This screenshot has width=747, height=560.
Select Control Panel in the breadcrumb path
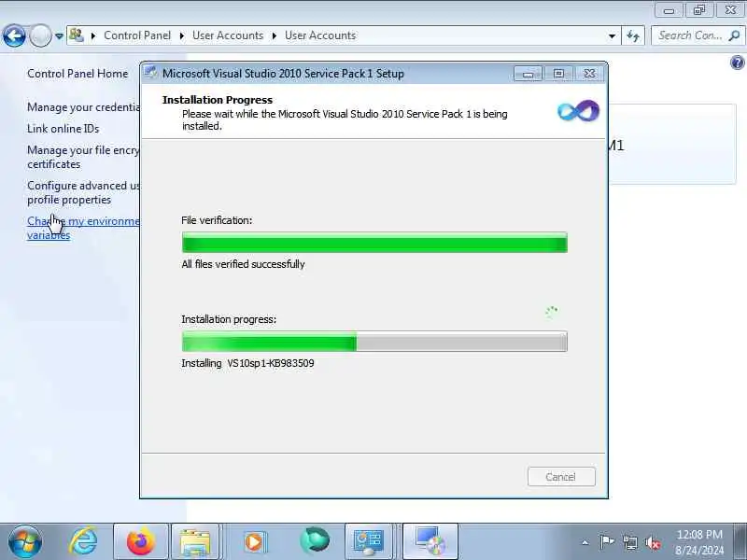click(x=137, y=35)
